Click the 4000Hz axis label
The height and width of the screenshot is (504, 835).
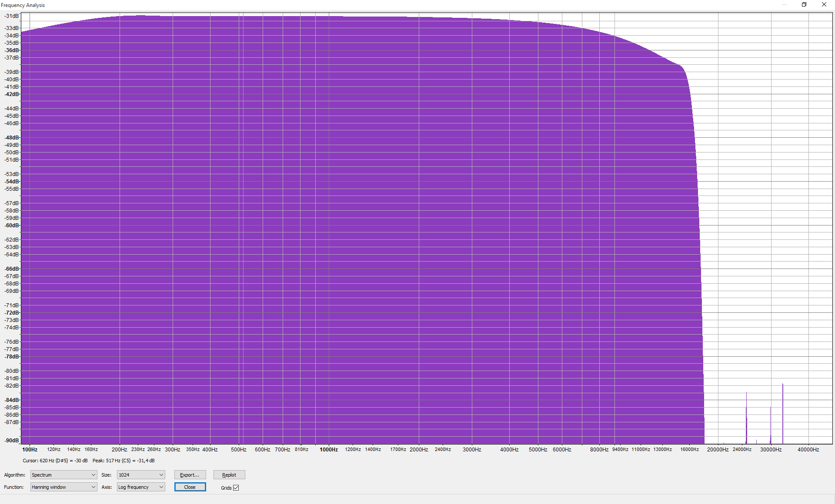coord(509,450)
